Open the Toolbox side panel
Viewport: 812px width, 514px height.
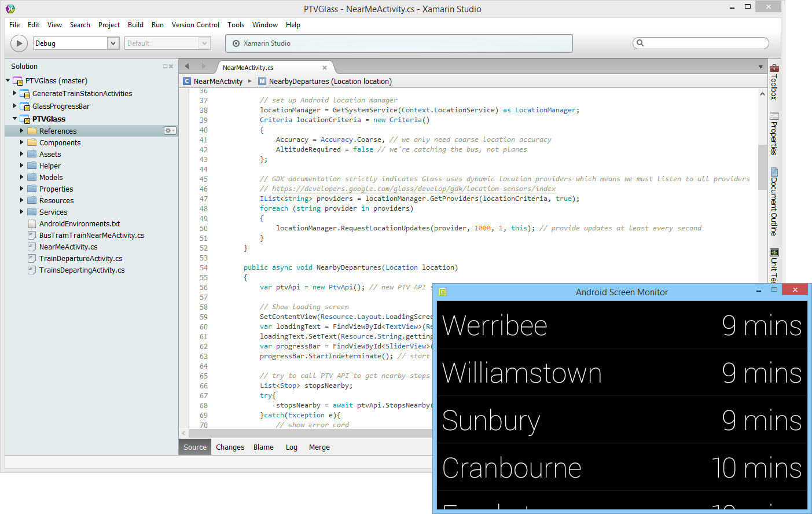[774, 82]
